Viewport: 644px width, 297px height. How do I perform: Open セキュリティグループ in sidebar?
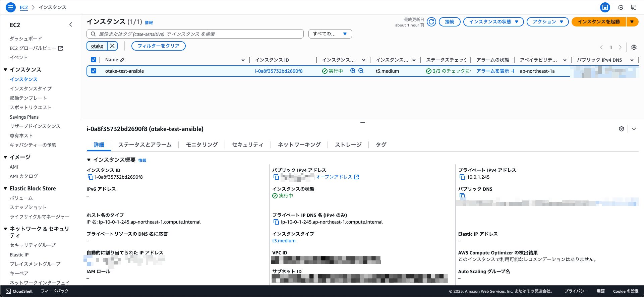tap(33, 245)
